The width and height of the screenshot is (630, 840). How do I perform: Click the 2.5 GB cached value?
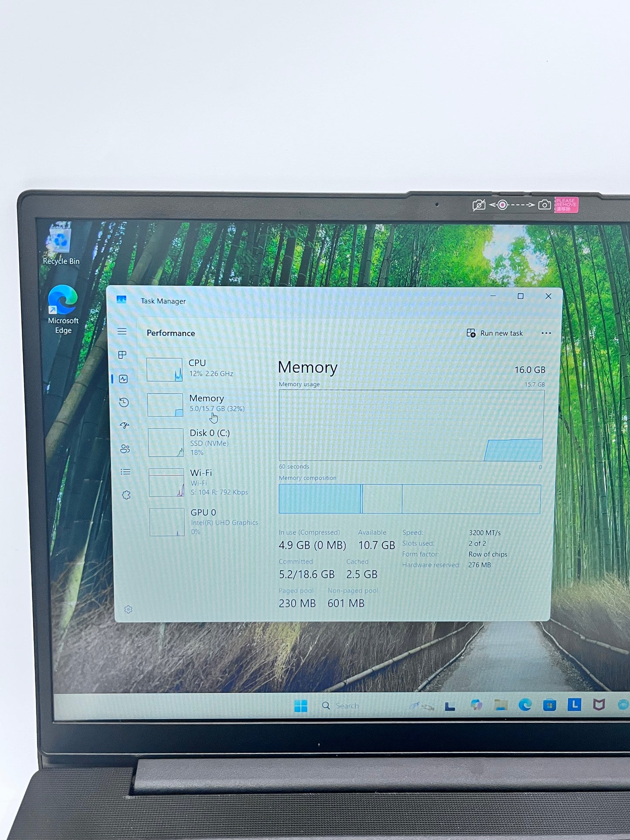coord(362,575)
